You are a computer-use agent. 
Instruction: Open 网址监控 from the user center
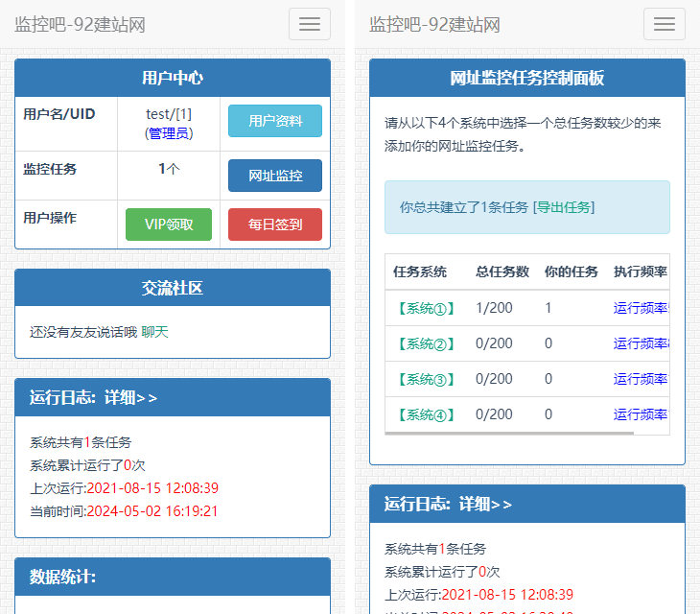(274, 176)
